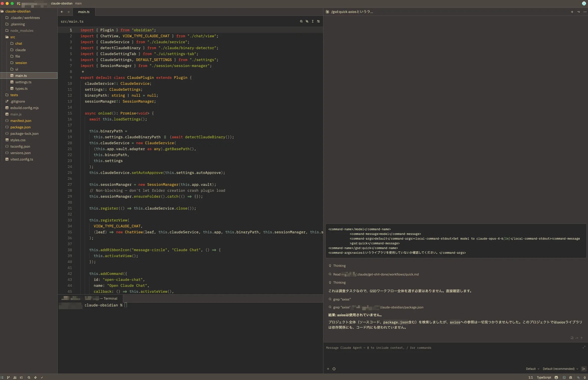Open the debugger panel bug icon
Screen dimensions: 588x380
point(571,378)
